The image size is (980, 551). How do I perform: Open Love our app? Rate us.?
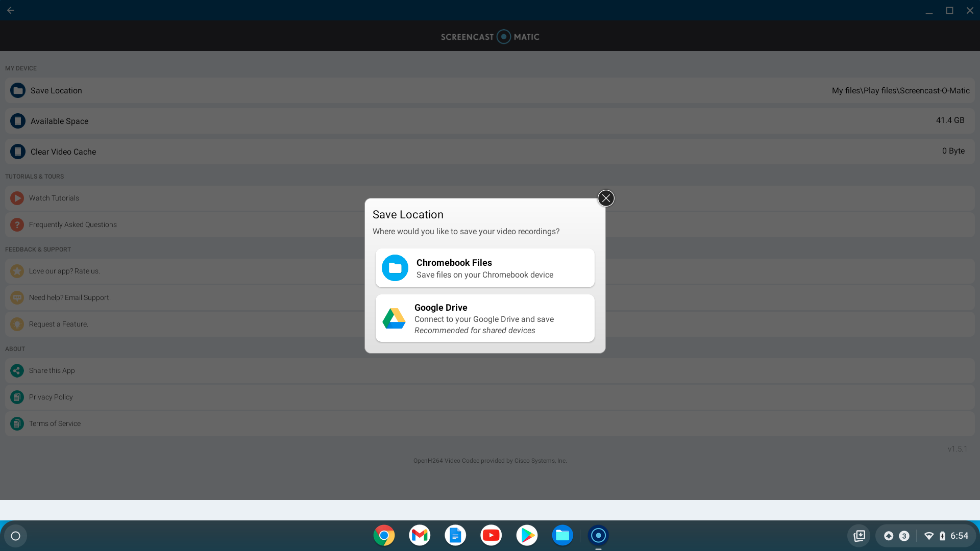click(x=490, y=271)
